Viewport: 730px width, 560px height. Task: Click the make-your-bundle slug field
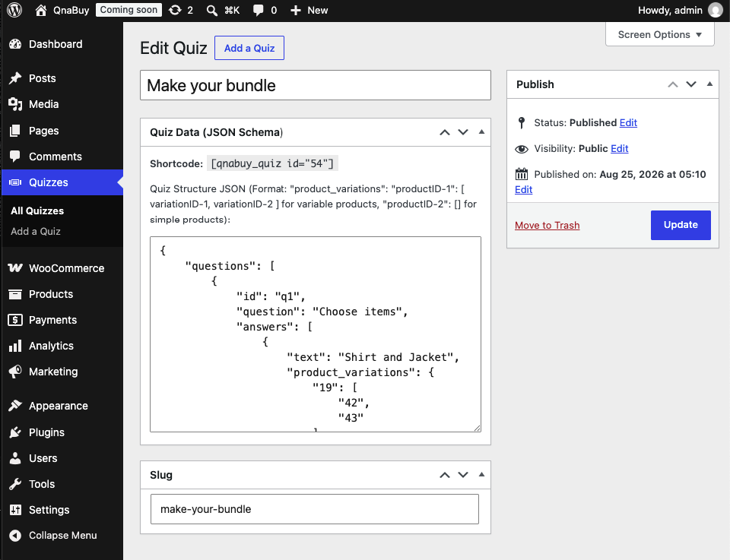pyautogui.click(x=315, y=509)
